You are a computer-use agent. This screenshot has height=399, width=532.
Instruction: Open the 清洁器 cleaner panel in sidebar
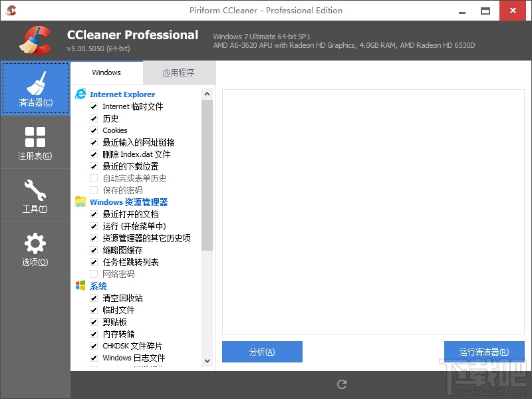(35, 88)
